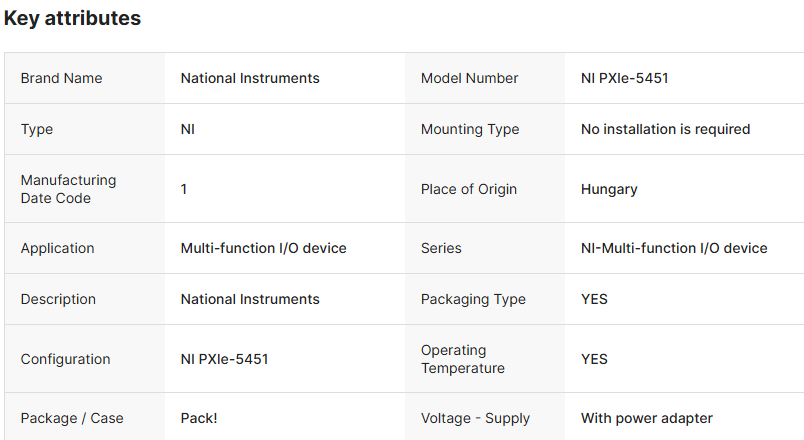Click the "Packaging Type" label
The image size is (804, 440).
[473, 299]
